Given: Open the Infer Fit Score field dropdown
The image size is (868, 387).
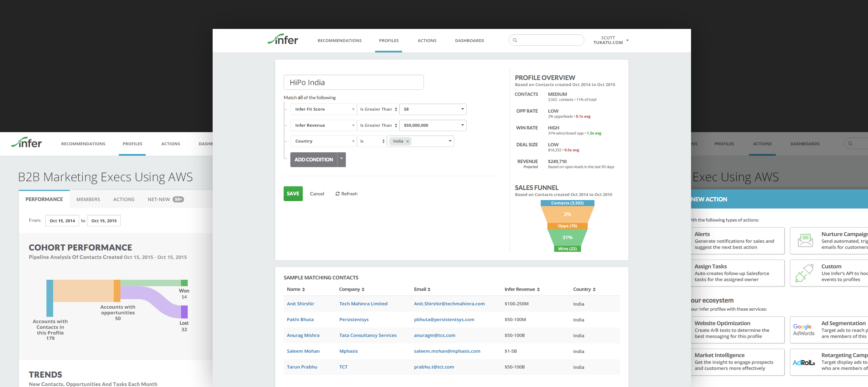Looking at the screenshot, I should point(323,109).
